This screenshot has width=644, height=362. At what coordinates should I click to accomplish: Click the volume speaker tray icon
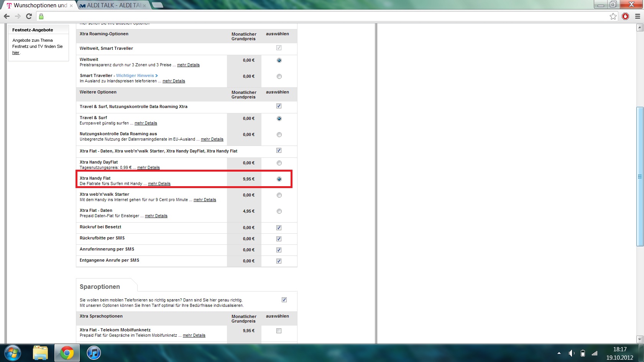click(571, 353)
